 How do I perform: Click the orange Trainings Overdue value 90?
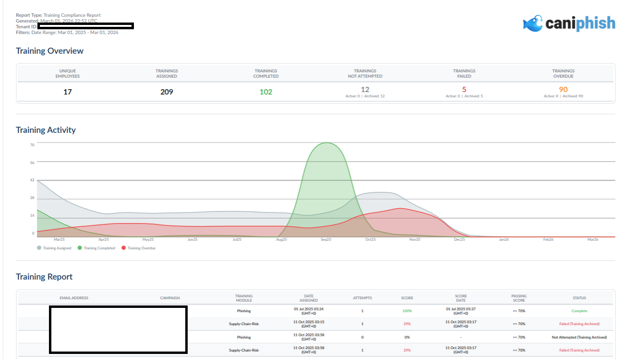(563, 90)
